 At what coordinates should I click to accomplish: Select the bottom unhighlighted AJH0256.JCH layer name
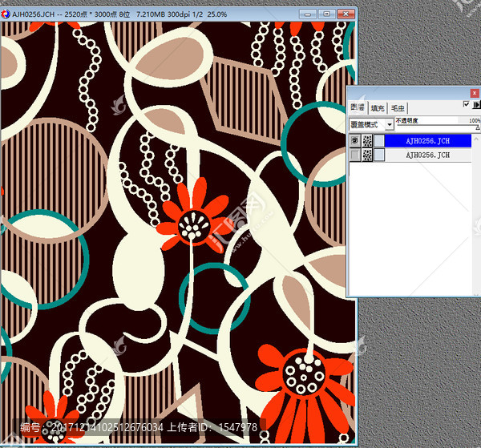(x=428, y=155)
